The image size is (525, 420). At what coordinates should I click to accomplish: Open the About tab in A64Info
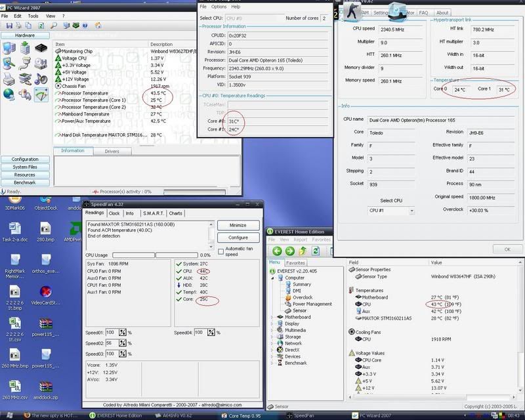442,12
